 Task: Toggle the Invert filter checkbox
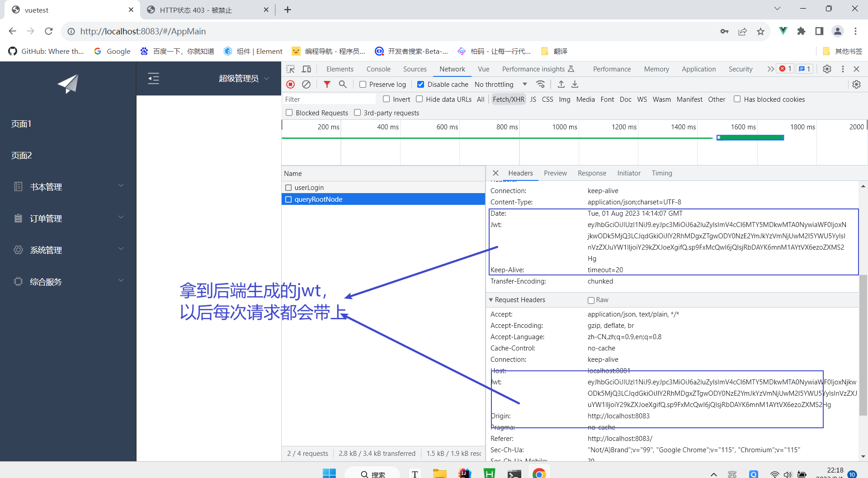tap(386, 99)
